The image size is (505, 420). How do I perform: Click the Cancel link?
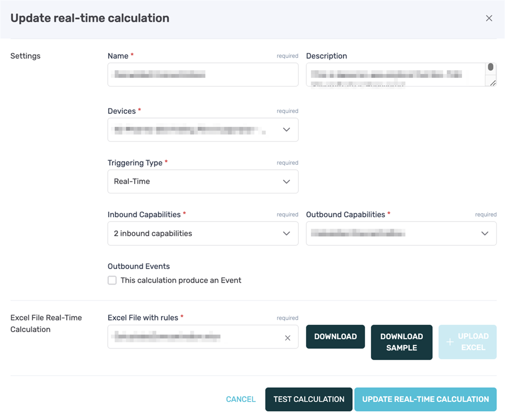coord(241,399)
